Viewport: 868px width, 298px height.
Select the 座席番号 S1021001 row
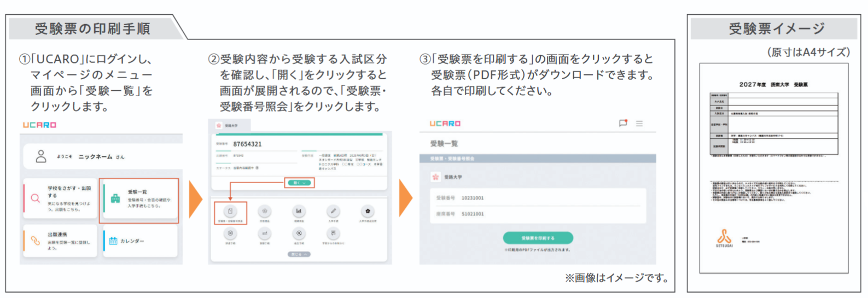click(x=538, y=214)
